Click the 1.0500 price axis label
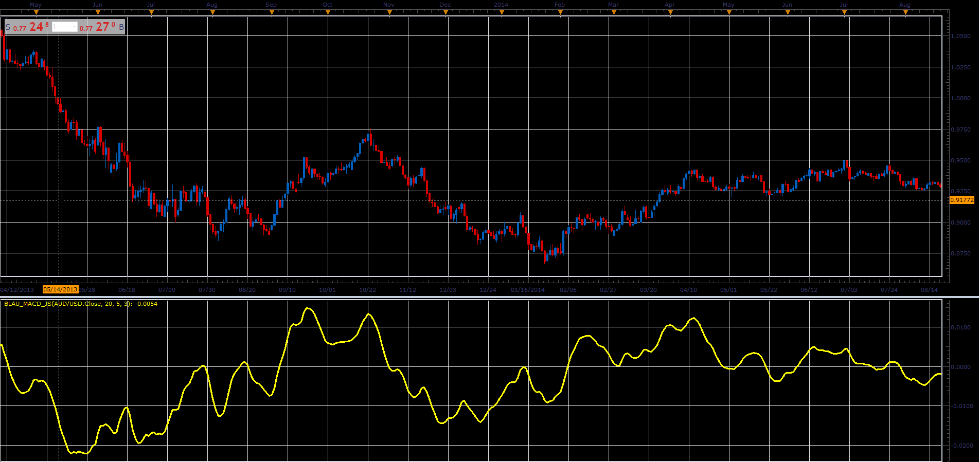Image resolution: width=980 pixels, height=462 pixels. (x=961, y=36)
